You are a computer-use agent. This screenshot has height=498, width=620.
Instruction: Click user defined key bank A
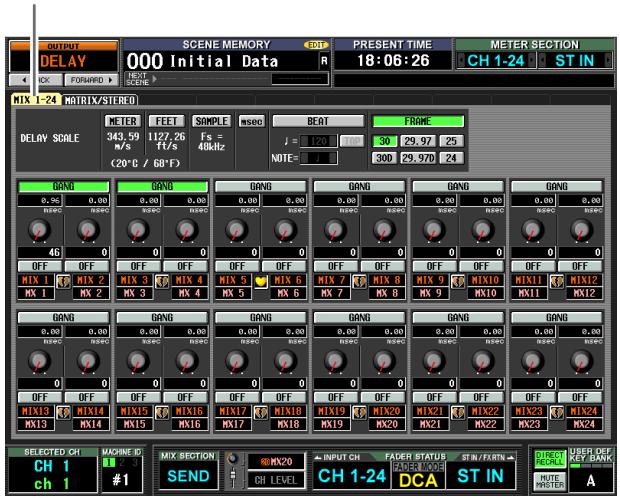click(x=591, y=481)
